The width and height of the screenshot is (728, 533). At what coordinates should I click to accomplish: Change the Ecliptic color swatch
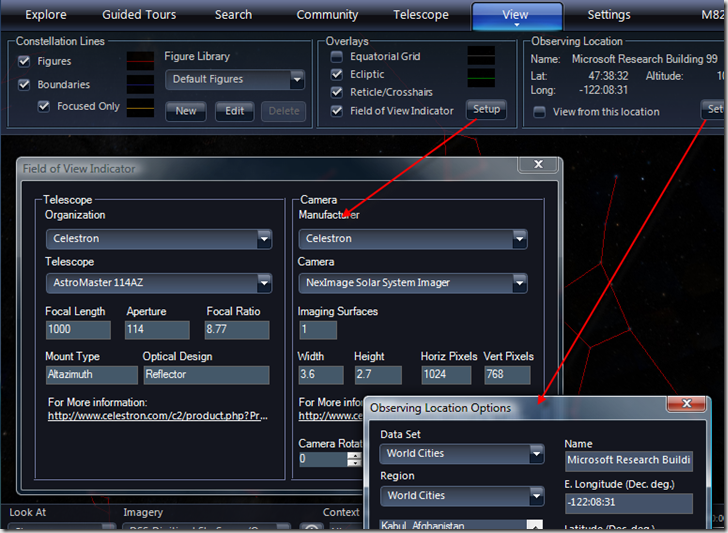pos(481,78)
